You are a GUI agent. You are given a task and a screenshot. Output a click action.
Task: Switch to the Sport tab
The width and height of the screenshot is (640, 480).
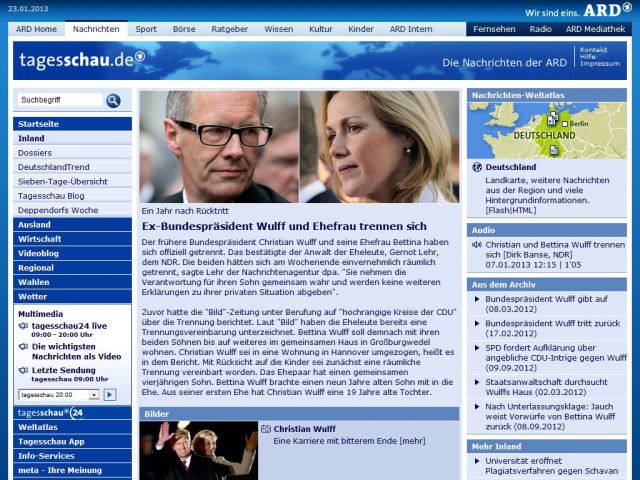click(146, 29)
